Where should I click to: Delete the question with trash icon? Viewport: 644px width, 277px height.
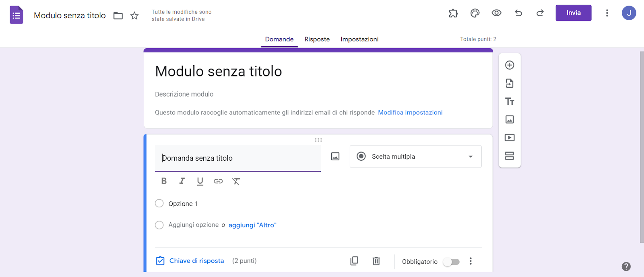pos(376,261)
